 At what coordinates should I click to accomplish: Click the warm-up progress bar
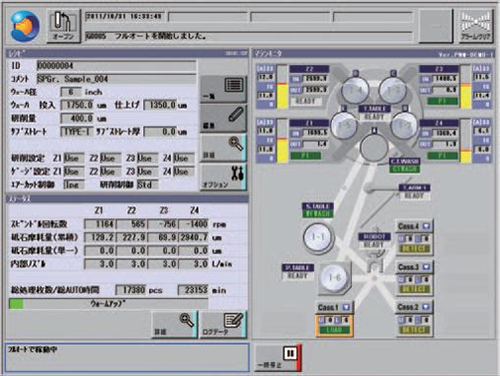pyautogui.click(x=109, y=304)
